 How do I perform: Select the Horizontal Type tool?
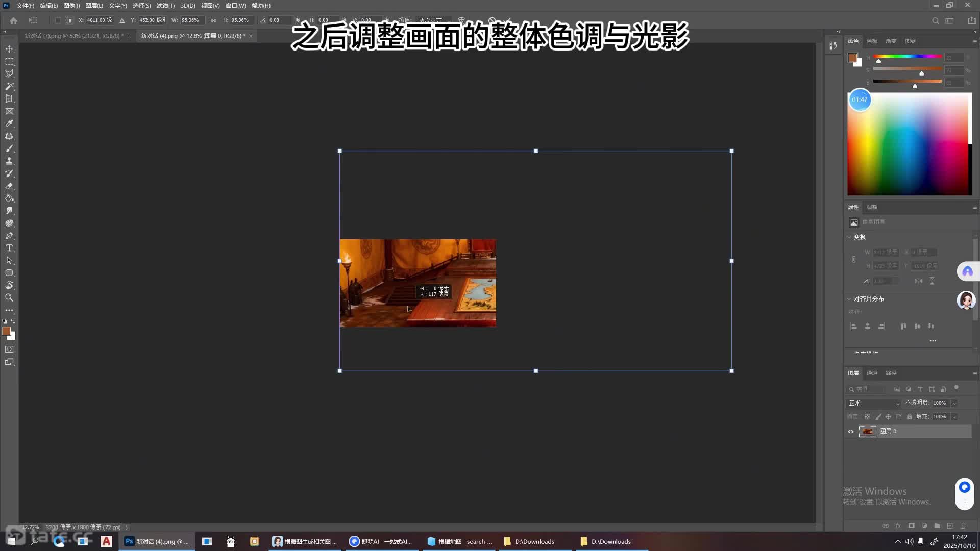click(x=9, y=248)
